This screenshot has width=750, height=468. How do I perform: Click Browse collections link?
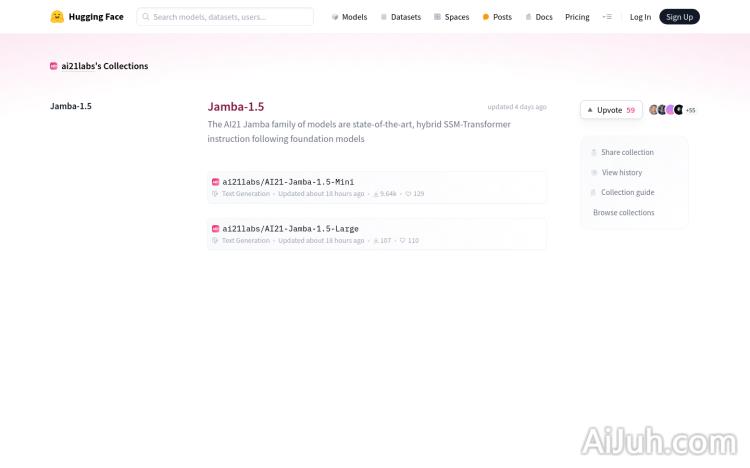(x=623, y=212)
